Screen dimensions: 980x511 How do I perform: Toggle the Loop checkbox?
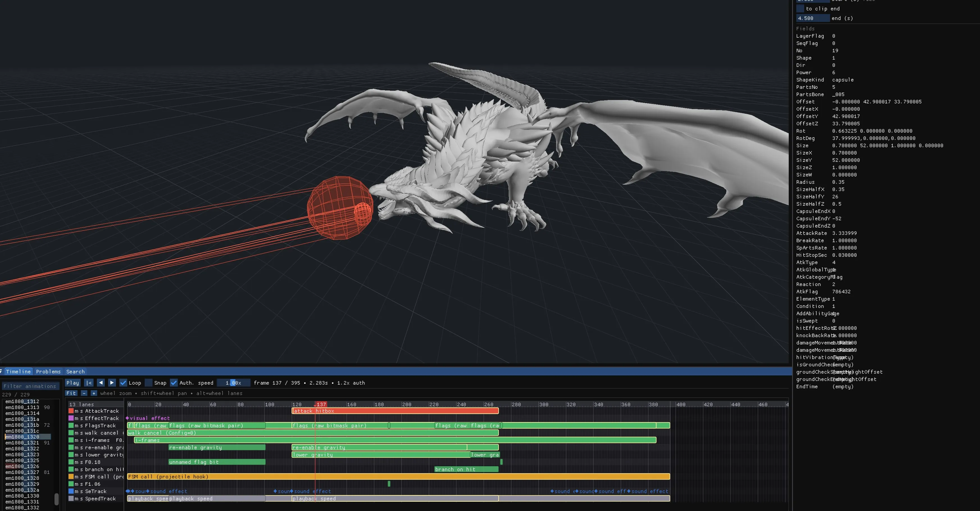[123, 383]
